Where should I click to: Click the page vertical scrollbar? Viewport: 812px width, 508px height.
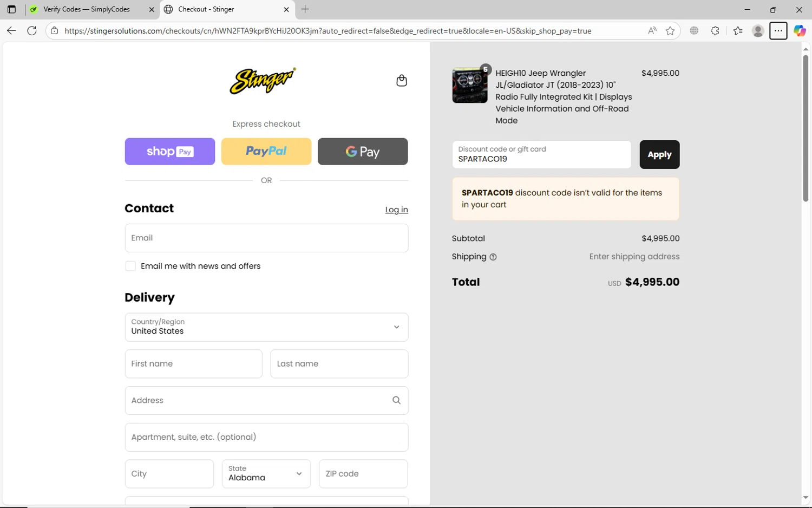806,128
